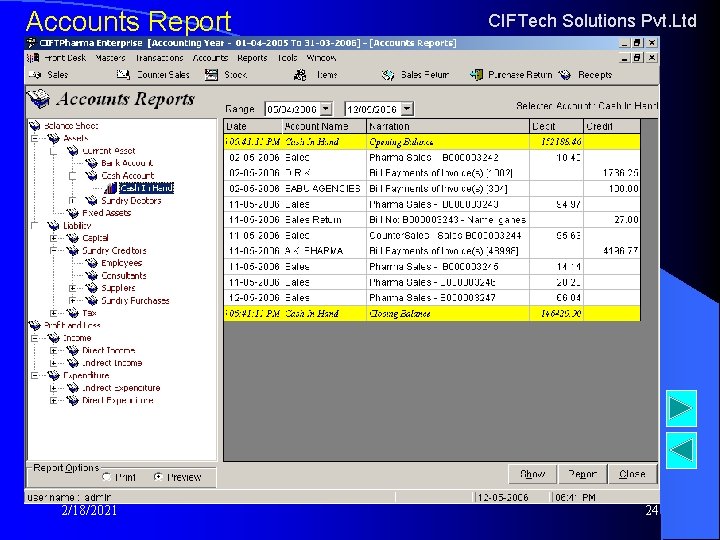Click the Close button
720x540 pixels.
coord(632,474)
